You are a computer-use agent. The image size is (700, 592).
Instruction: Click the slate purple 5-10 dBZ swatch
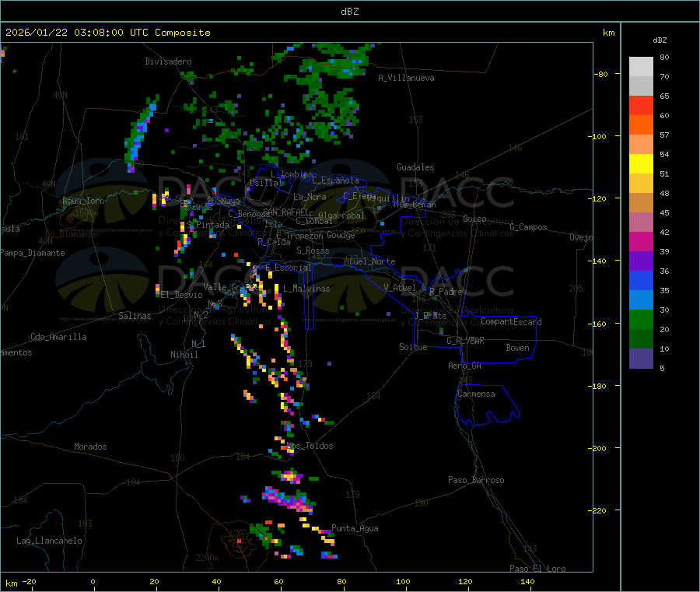click(x=641, y=359)
